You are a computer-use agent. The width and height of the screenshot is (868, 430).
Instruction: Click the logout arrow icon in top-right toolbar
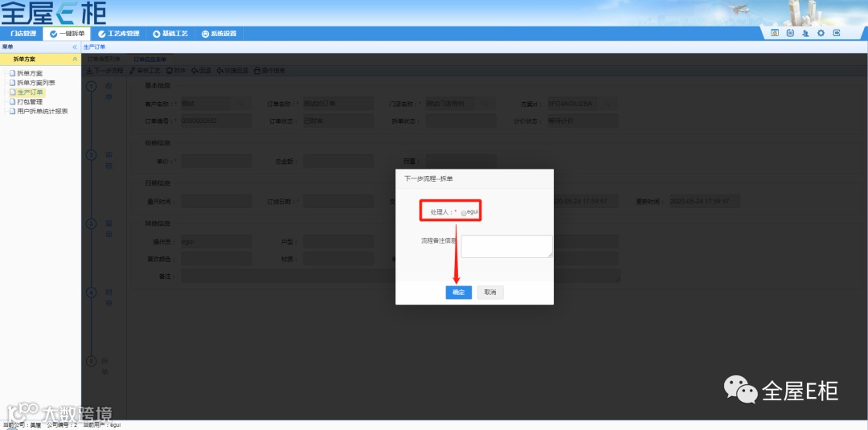coord(837,33)
